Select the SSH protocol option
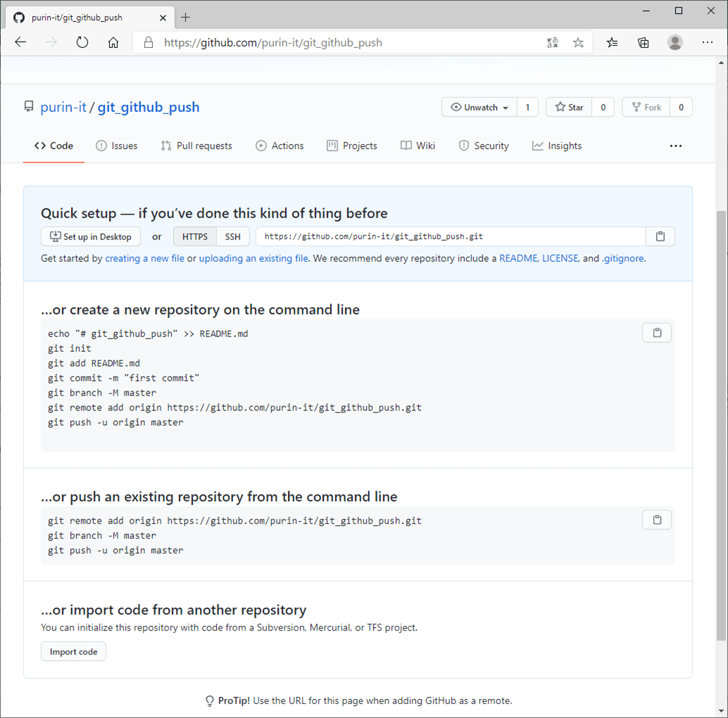 pyautogui.click(x=232, y=237)
